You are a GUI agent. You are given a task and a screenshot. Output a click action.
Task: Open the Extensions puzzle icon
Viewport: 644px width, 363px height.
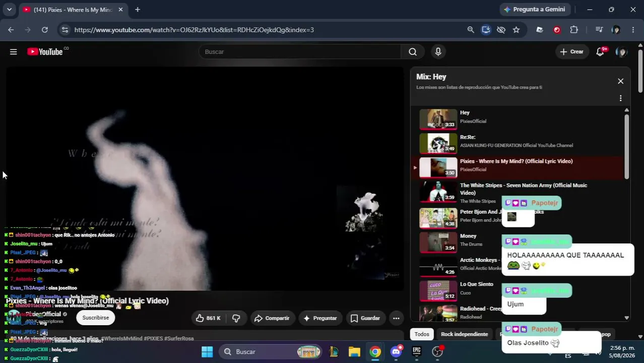pyautogui.click(x=574, y=30)
